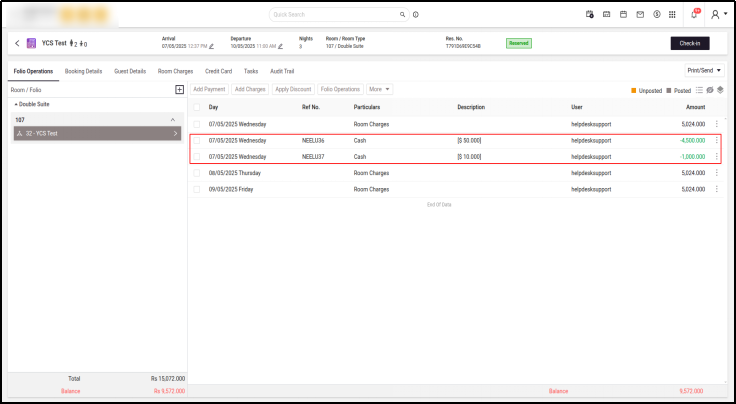This screenshot has width=736, height=404.
Task: Edit the arrival date pencil icon
Action: tap(211, 46)
